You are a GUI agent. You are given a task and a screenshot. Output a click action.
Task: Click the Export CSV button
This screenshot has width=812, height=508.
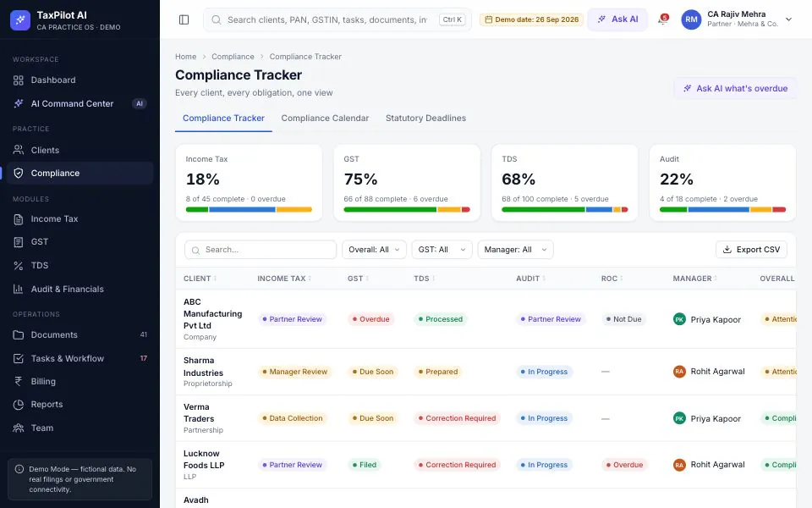point(751,250)
